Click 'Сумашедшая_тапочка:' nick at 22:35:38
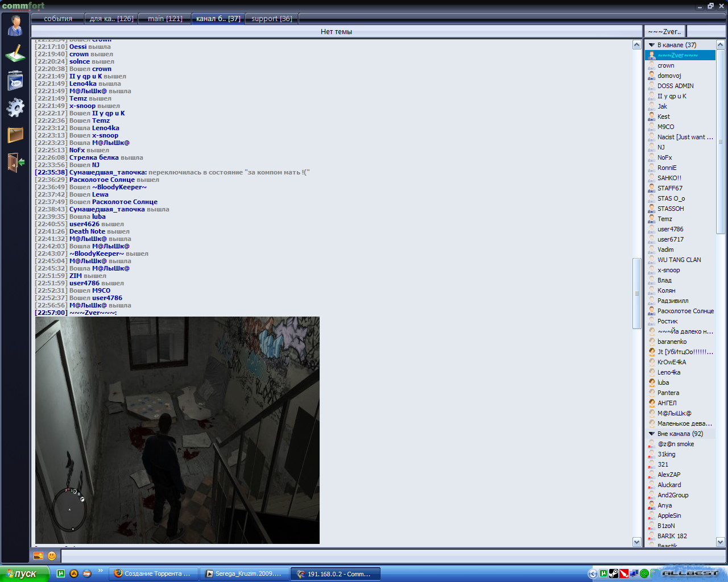Image resolution: width=728 pixels, height=582 pixels. (108, 172)
